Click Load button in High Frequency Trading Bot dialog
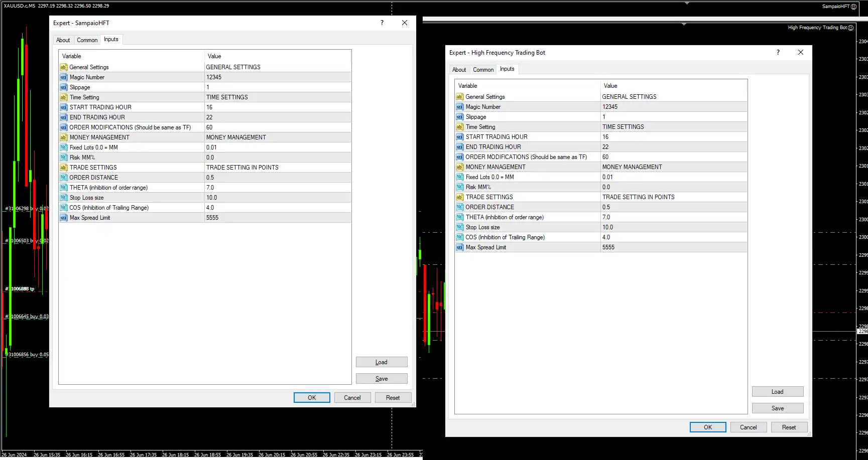 778,392
